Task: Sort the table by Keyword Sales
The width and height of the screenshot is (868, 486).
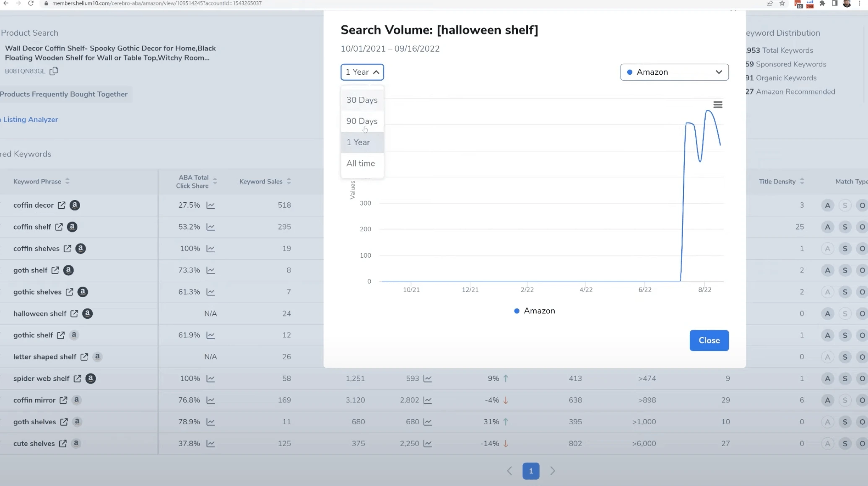Action: click(x=288, y=181)
